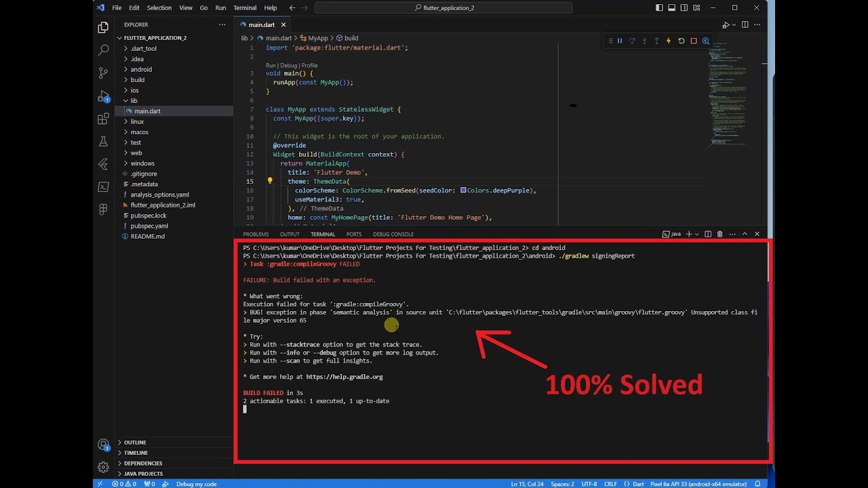Click the Run code lens above main
This screenshot has height=488, width=868.
(x=271, y=66)
